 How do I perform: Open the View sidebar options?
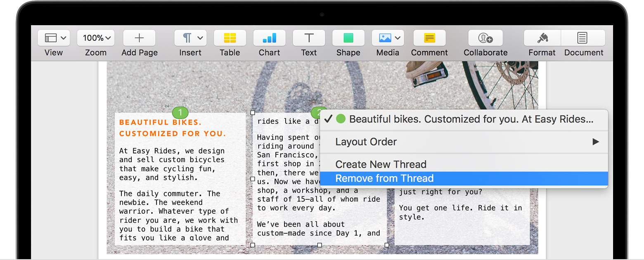pyautogui.click(x=54, y=38)
